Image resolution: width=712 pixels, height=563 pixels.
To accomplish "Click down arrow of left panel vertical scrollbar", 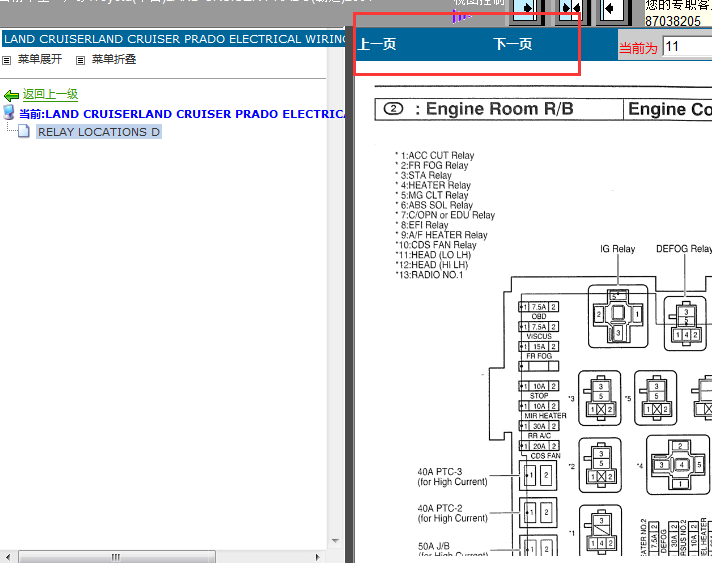I will point(336,541).
